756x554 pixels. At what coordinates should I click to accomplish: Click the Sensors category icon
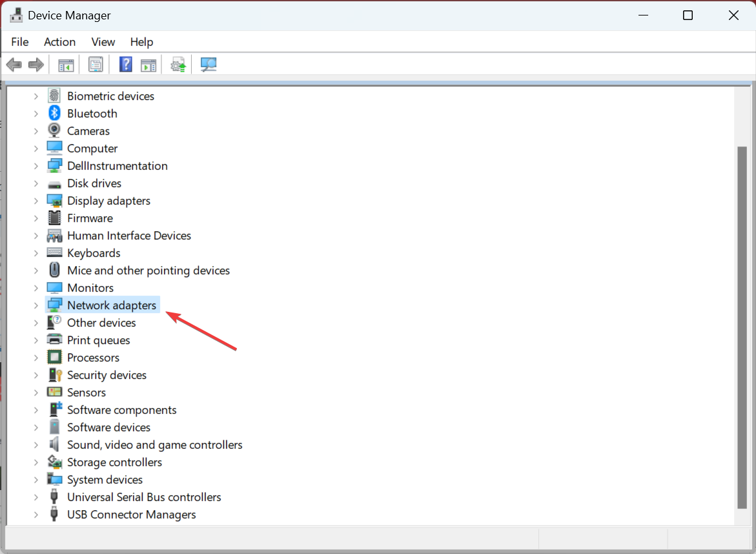(x=54, y=392)
